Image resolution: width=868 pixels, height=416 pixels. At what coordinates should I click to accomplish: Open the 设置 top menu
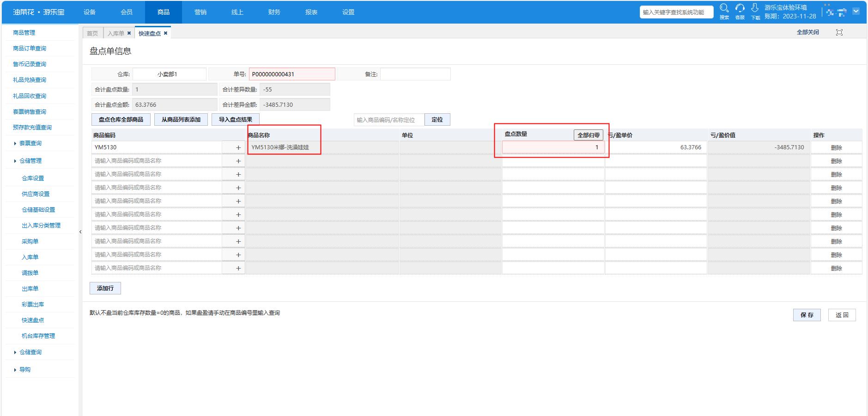coord(348,12)
